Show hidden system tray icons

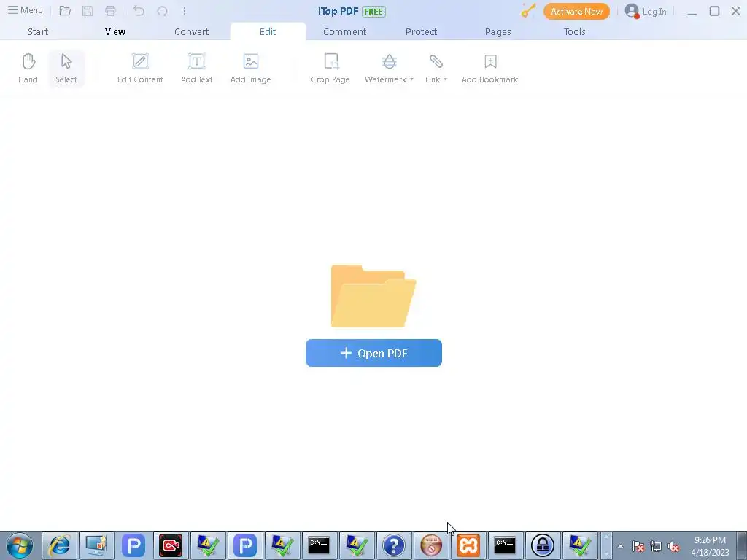click(620, 546)
